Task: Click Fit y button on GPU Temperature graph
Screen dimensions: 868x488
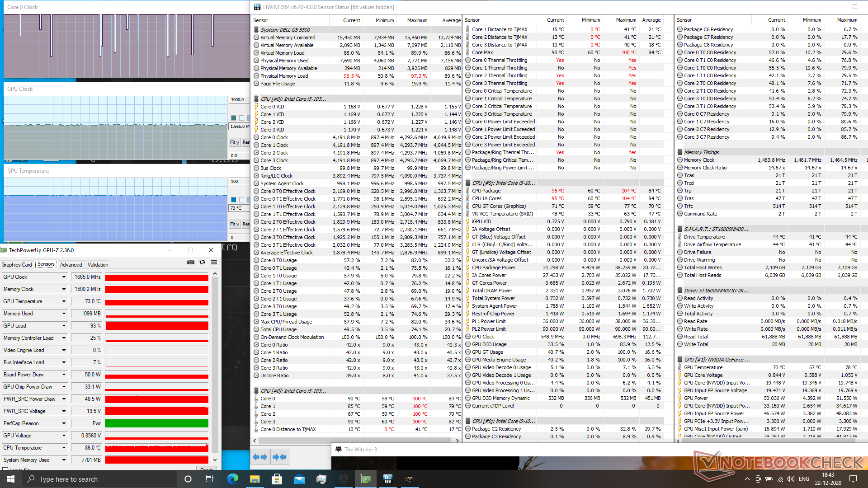Action: coord(234,224)
